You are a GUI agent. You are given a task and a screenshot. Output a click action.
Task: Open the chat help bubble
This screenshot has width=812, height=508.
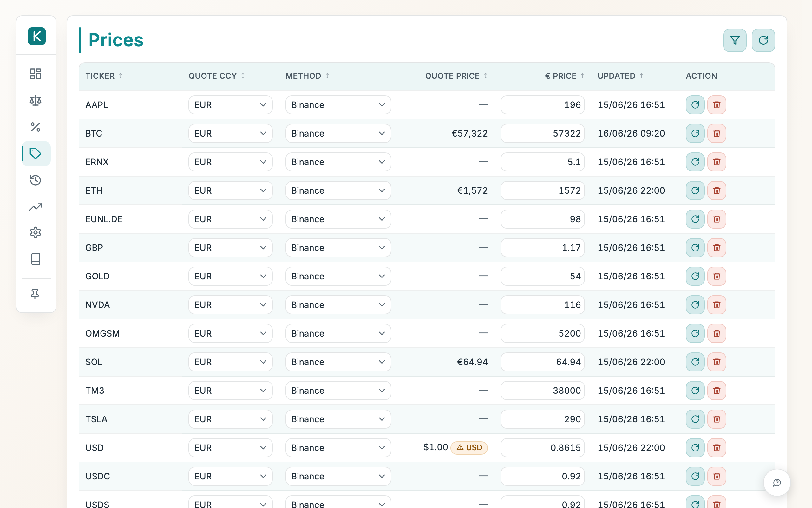[777, 483]
